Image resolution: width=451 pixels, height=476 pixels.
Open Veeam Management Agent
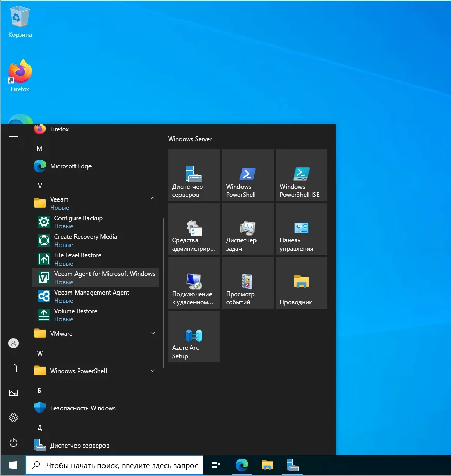click(95, 296)
